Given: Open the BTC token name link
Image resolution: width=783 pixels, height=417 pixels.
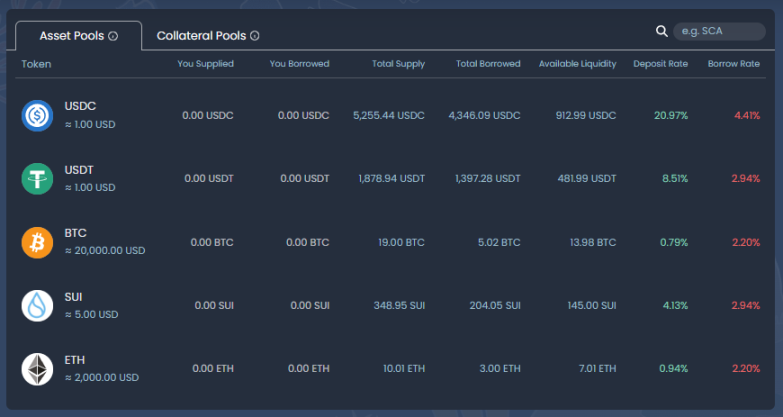Looking at the screenshot, I should tap(76, 233).
